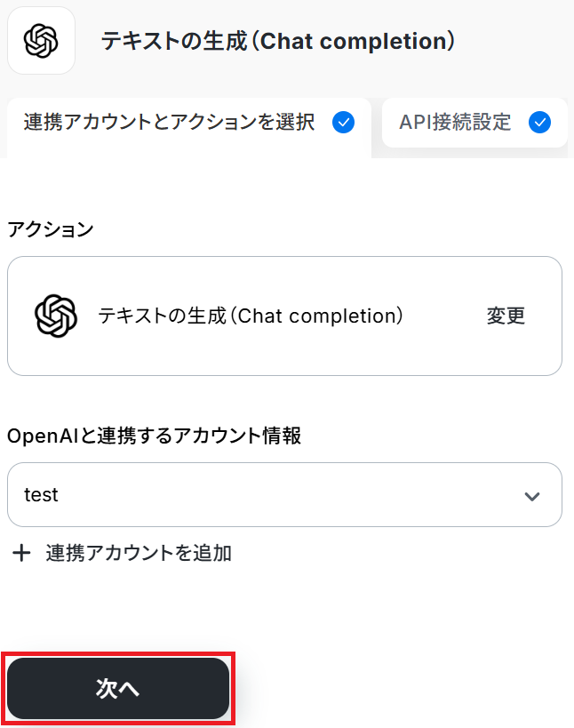This screenshot has height=728, width=574.
Task: Click the blue checkmark on API接続設定 tab
Action: (x=539, y=123)
